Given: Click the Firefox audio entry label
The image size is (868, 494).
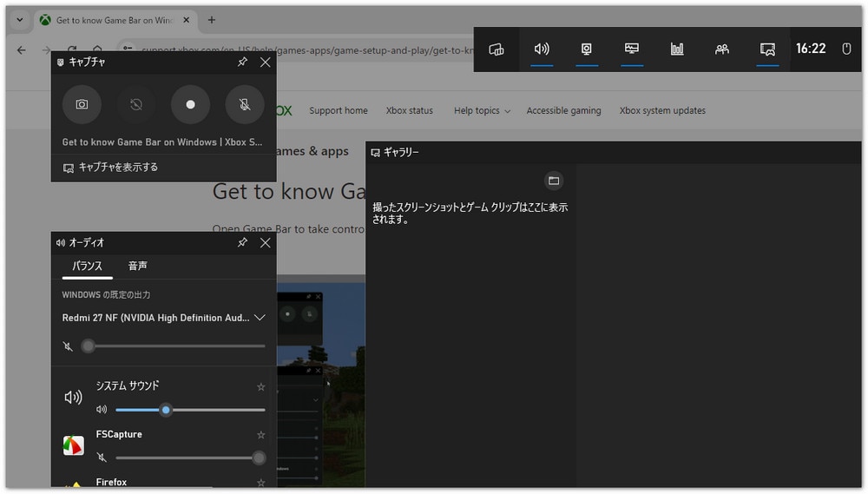Looking at the screenshot, I should (111, 483).
